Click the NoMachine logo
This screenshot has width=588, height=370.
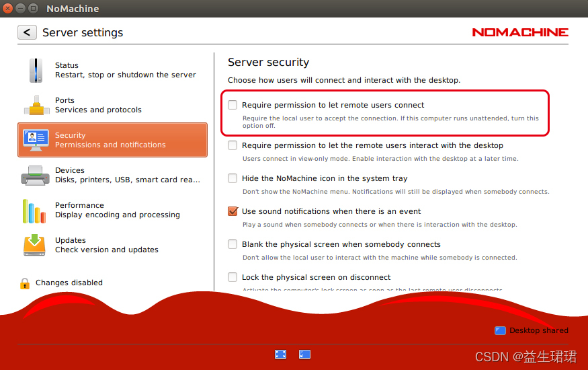click(x=520, y=32)
